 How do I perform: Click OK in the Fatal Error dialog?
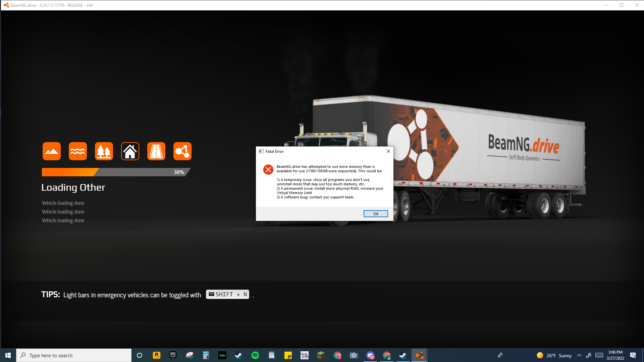(x=376, y=214)
